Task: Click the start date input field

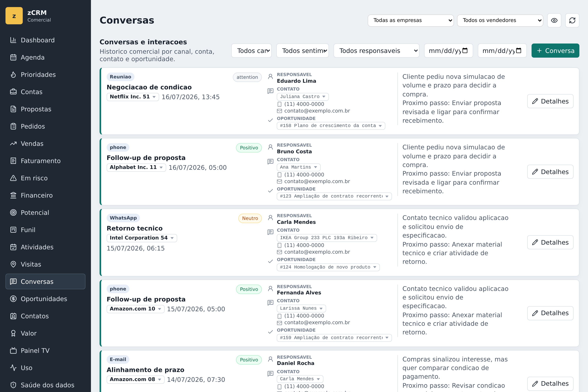Action: 448,51
